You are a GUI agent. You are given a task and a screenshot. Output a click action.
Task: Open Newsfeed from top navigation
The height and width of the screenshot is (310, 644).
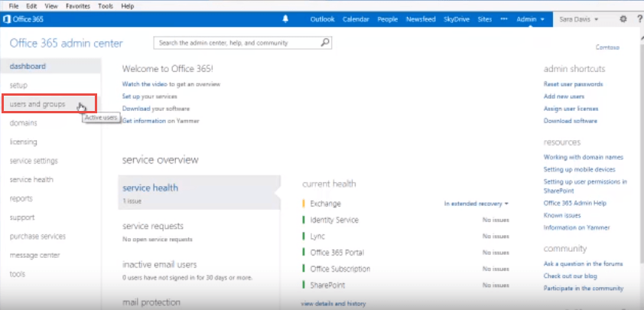point(421,19)
